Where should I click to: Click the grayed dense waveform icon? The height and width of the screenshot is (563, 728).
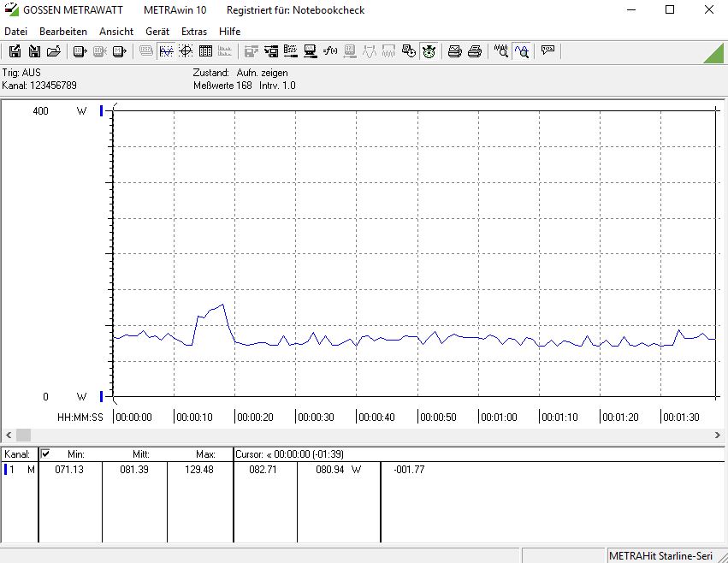point(388,51)
